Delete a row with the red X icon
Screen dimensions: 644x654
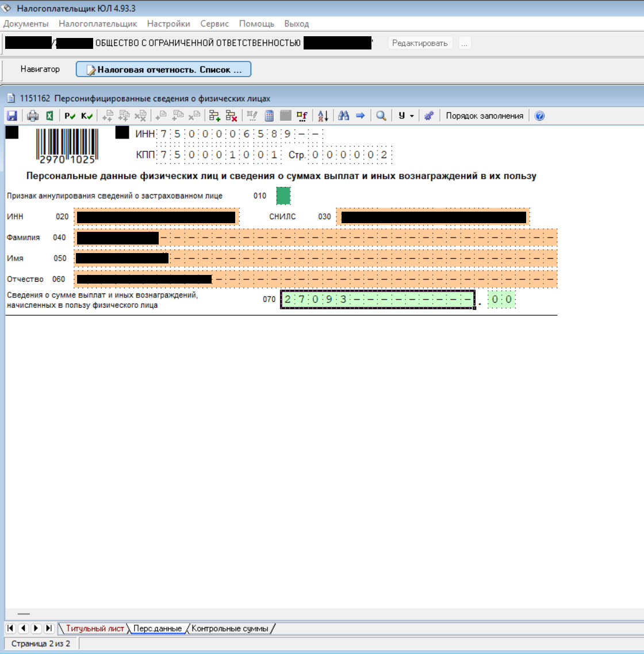click(231, 116)
